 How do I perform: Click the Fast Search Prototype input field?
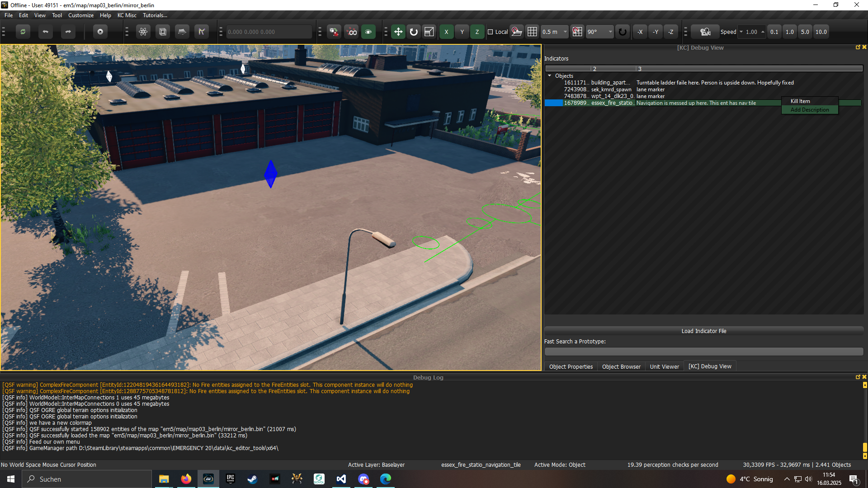pyautogui.click(x=703, y=351)
